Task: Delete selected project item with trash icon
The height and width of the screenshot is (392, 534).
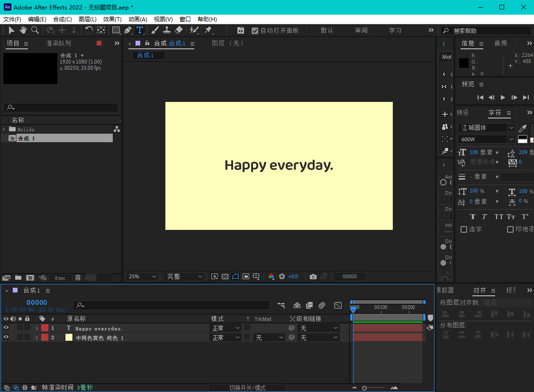Action: 78,278
